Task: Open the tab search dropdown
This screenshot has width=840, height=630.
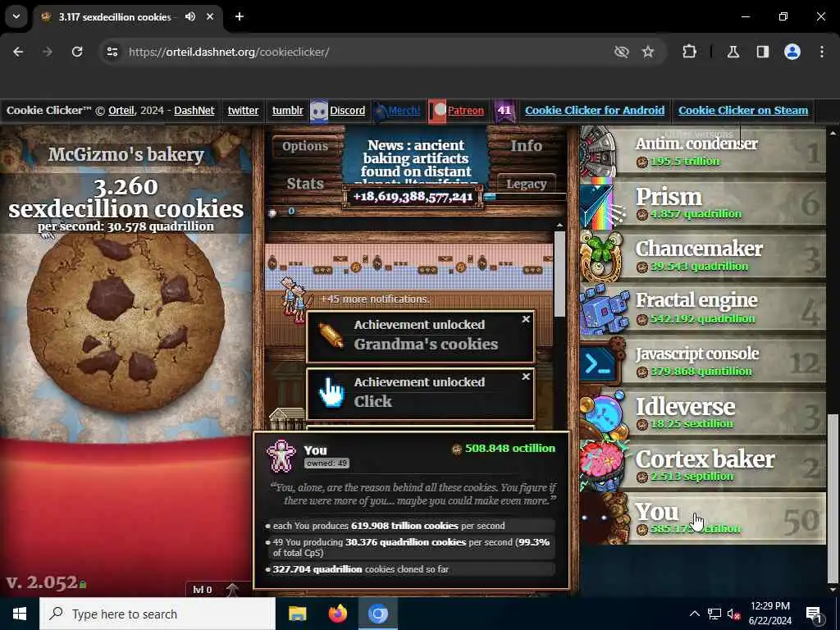Action: pyautogui.click(x=16, y=16)
